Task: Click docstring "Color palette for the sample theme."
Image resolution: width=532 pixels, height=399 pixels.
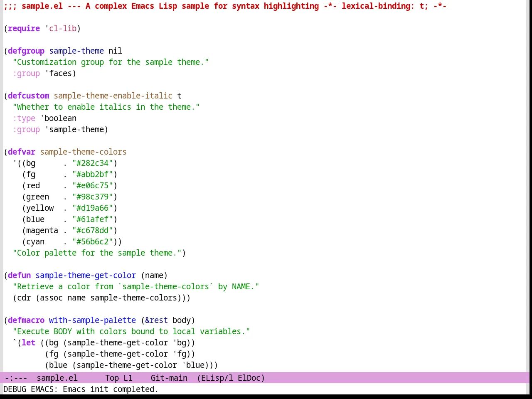Action: point(97,253)
